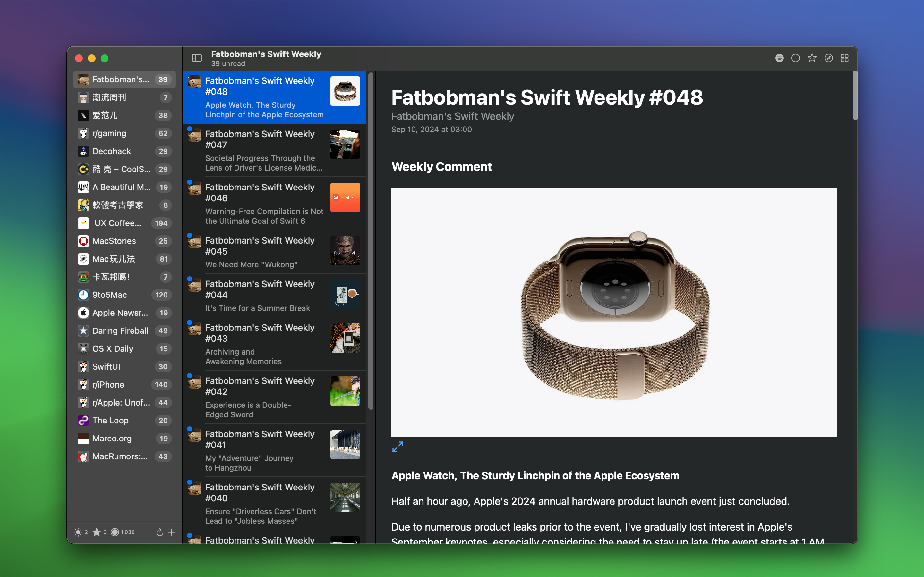This screenshot has height=577, width=924.
Task: Show starred articles in sidebar footer
Action: click(97, 532)
